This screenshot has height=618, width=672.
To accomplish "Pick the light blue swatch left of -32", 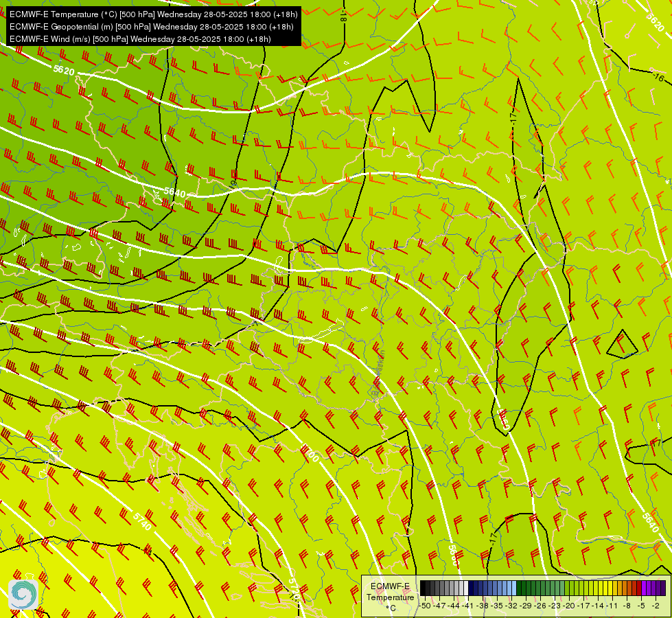I will click(x=509, y=588).
